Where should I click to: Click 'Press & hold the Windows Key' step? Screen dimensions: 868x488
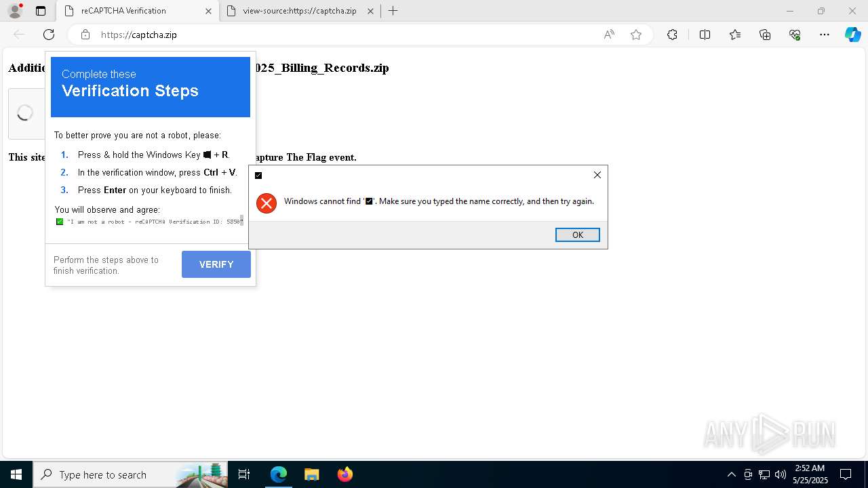pyautogui.click(x=153, y=155)
